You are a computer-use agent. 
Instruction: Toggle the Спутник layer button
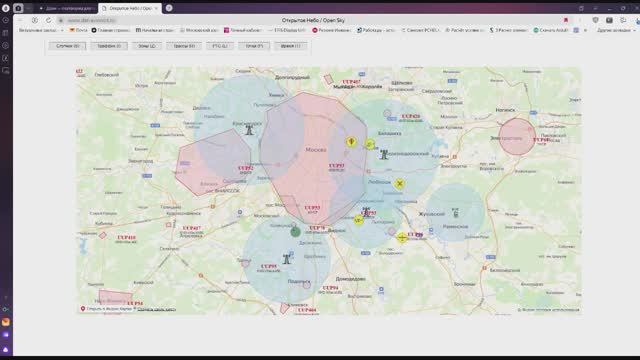click(68, 46)
